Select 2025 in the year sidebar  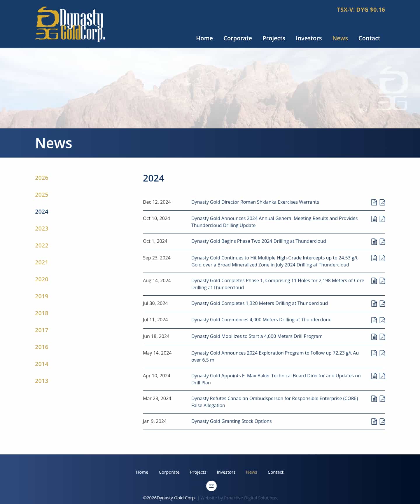42,195
